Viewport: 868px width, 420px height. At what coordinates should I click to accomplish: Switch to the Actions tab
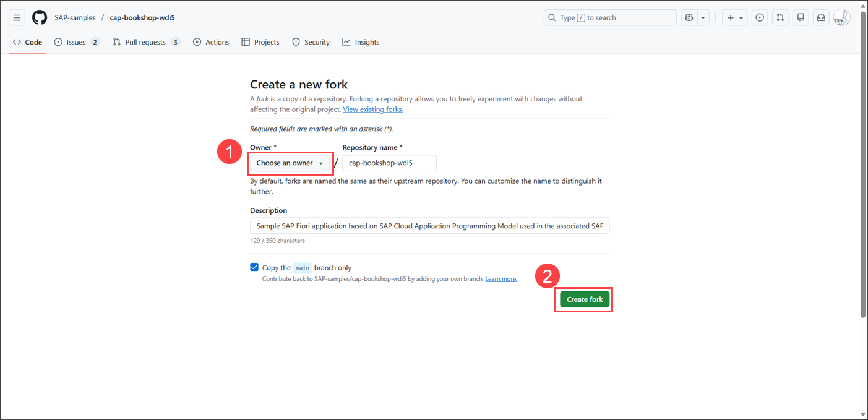tap(211, 42)
